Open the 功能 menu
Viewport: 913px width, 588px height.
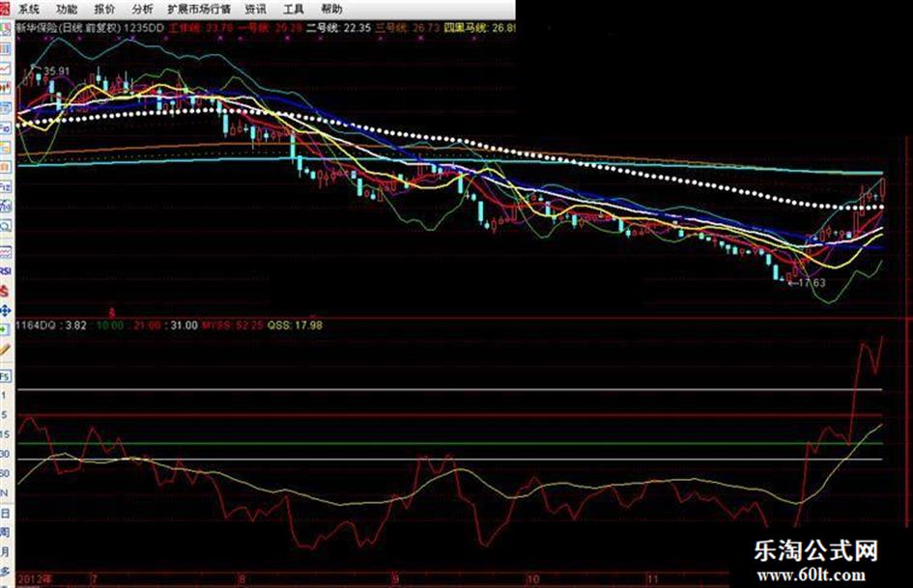point(67,10)
